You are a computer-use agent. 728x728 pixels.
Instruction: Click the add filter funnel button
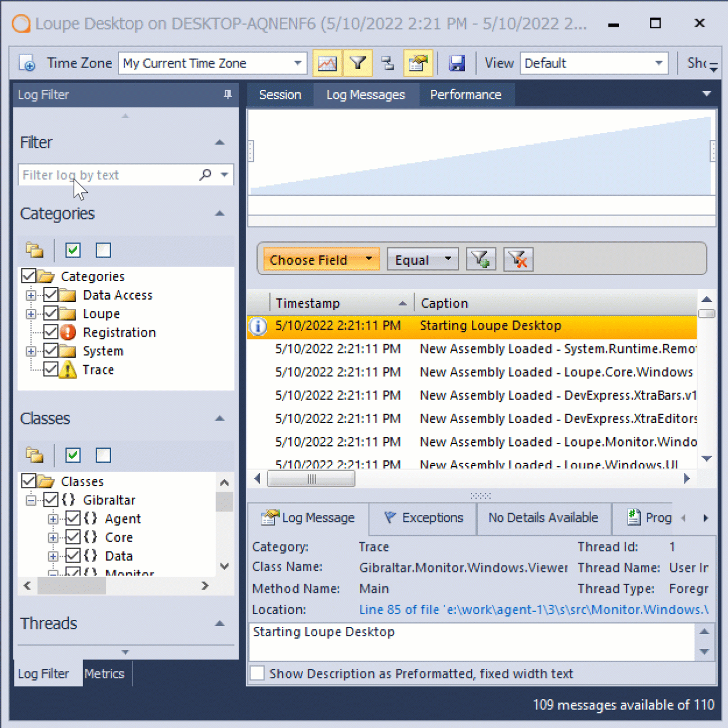481,260
